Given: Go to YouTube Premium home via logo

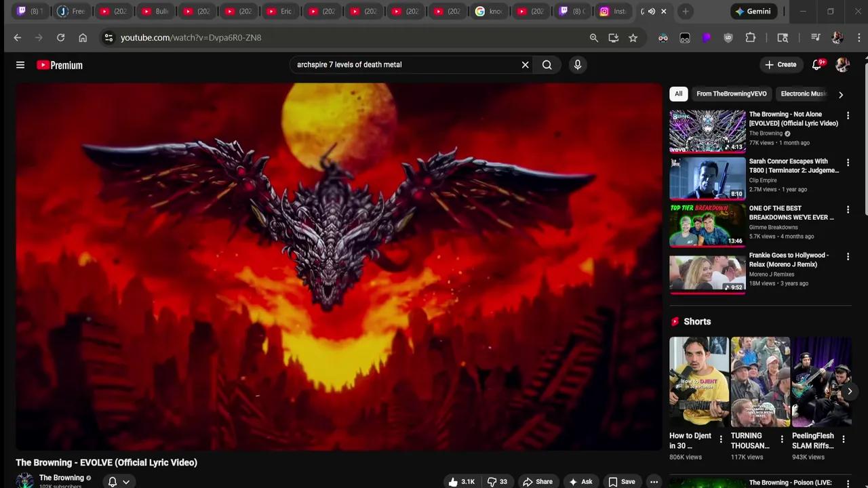Looking at the screenshot, I should [x=60, y=65].
